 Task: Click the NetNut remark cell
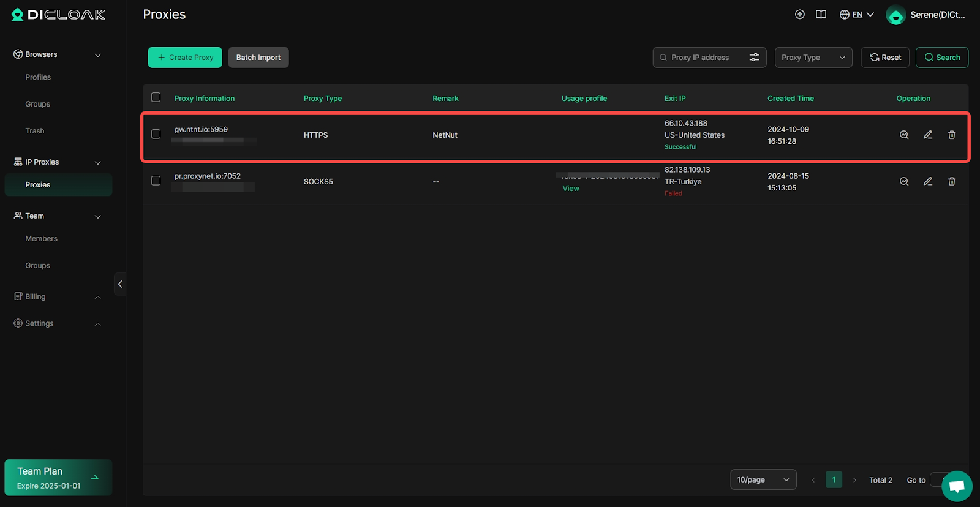445,135
